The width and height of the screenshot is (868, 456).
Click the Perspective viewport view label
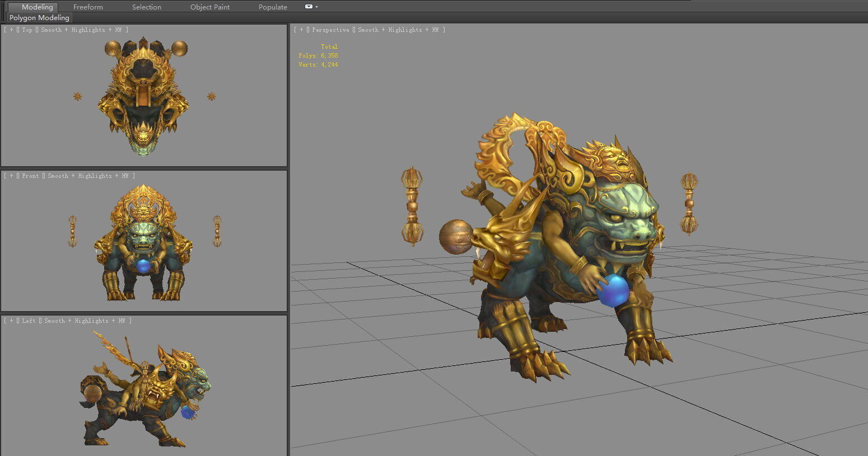click(x=330, y=30)
